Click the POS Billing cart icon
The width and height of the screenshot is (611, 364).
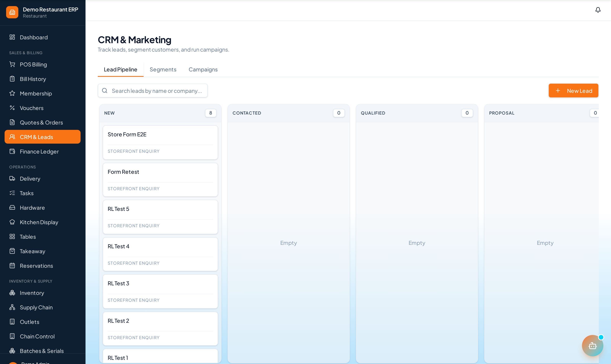12,64
